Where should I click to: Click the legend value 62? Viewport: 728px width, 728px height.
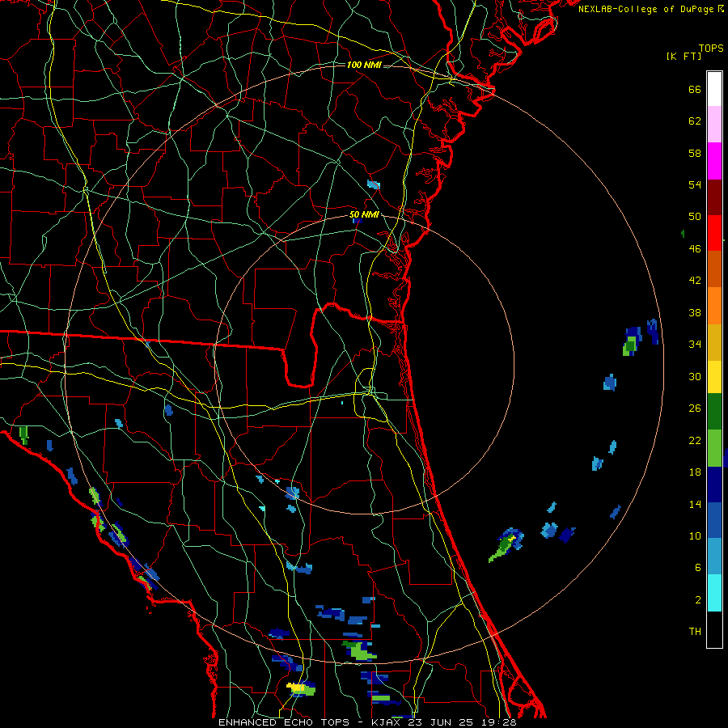[x=695, y=121]
